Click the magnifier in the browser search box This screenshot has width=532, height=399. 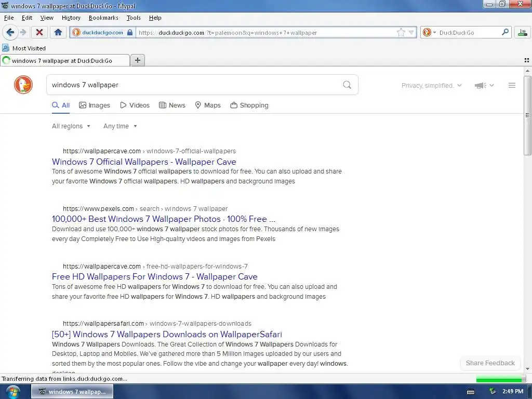[505, 32]
